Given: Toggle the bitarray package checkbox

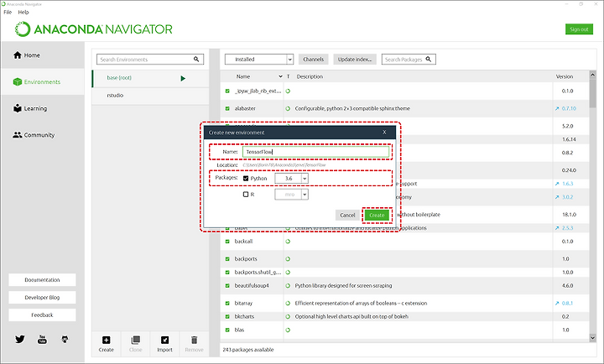Looking at the screenshot, I should click(227, 303).
